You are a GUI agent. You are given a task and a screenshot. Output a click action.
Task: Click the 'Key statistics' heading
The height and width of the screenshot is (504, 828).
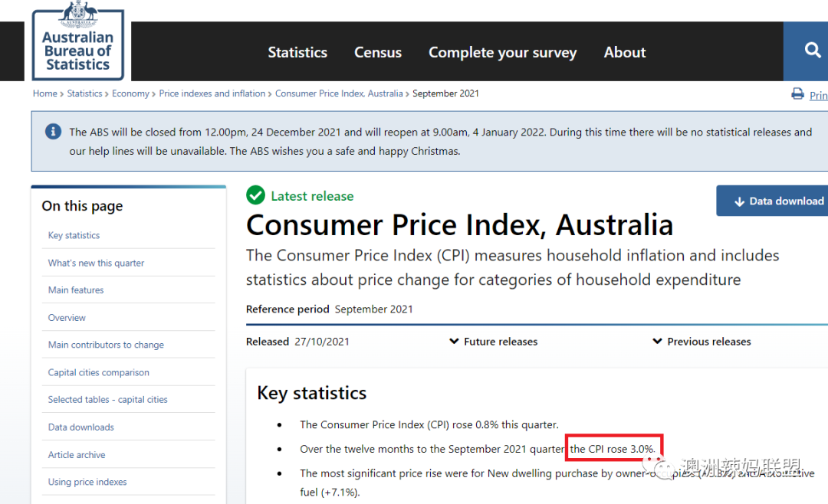pyautogui.click(x=312, y=393)
